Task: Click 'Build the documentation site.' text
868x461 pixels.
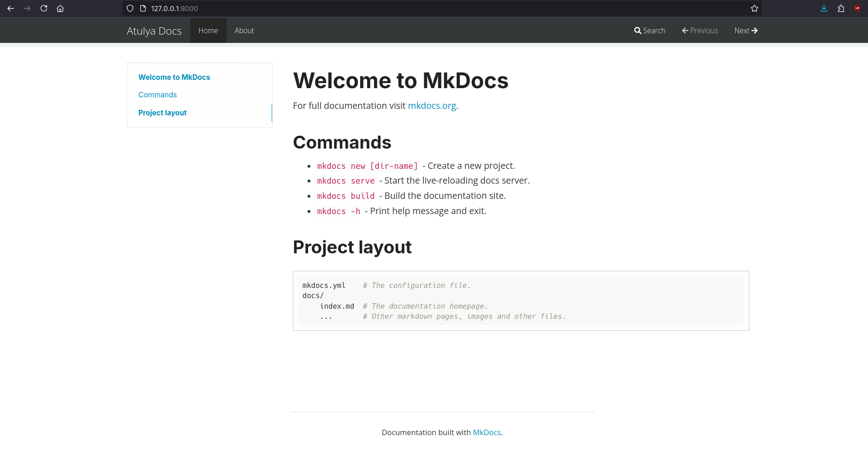Action: coord(445,196)
